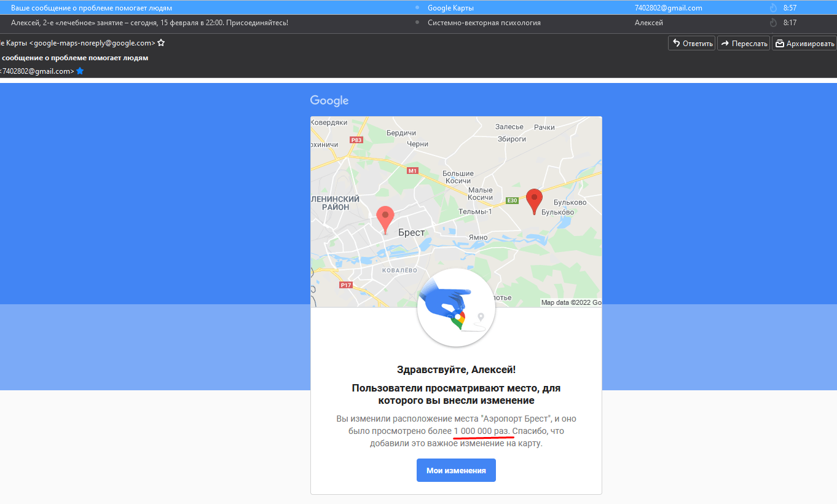Select the message about «лечебное» занятие at 22:00
This screenshot has height=504, width=837.
pyautogui.click(x=149, y=23)
